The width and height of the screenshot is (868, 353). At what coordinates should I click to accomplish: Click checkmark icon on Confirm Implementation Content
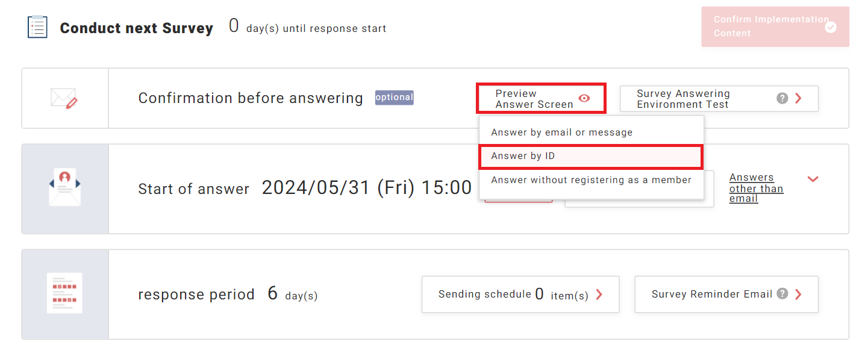coord(831,27)
